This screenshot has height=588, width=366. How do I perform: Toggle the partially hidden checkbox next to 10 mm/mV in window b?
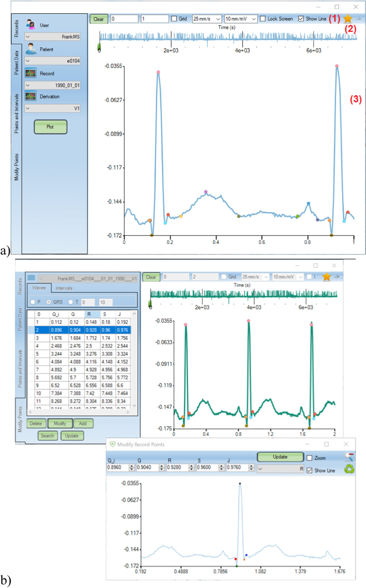tap(309, 277)
